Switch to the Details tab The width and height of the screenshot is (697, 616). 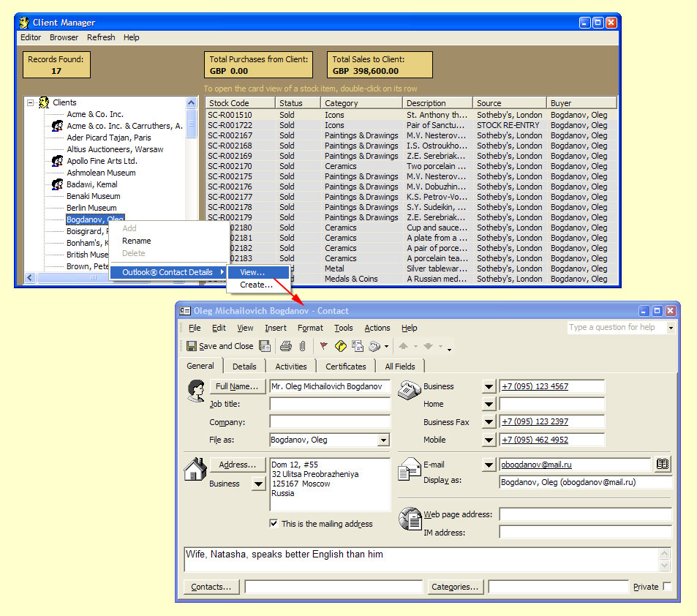(244, 367)
